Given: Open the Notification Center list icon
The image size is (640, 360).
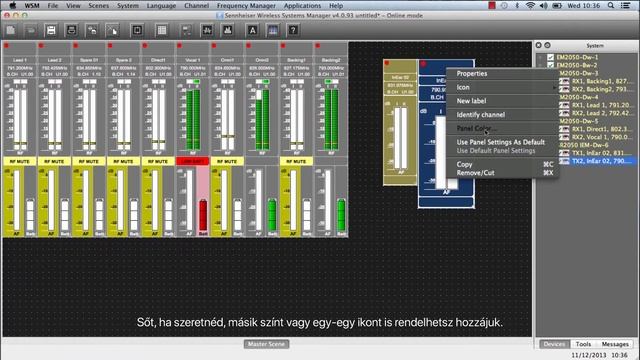Looking at the screenshot, I should point(625,5).
